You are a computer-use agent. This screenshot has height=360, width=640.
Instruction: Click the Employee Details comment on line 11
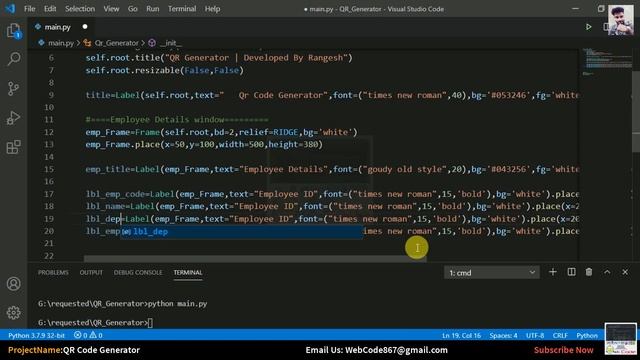click(177, 120)
